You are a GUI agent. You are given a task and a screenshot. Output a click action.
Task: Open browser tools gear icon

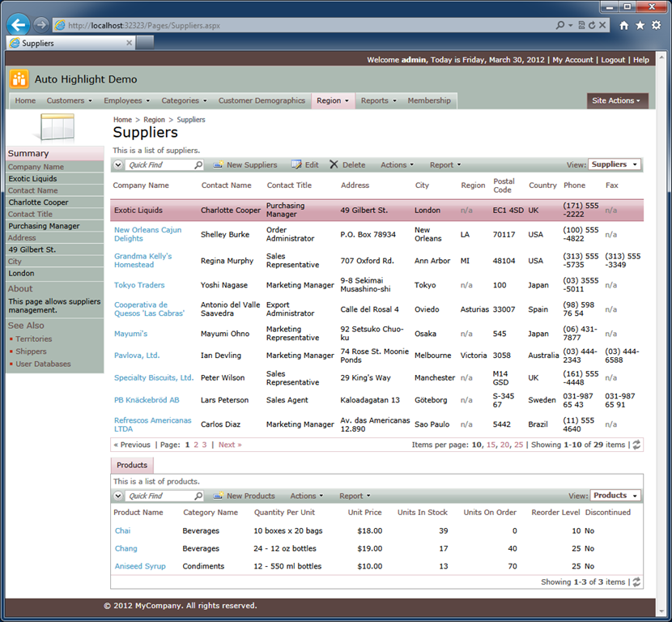click(x=656, y=25)
